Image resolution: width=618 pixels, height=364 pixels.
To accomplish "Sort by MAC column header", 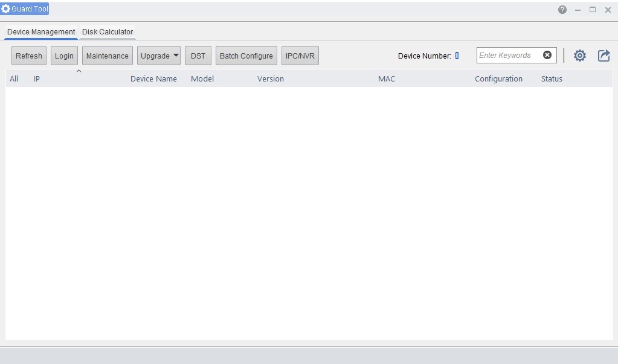I will pos(386,79).
